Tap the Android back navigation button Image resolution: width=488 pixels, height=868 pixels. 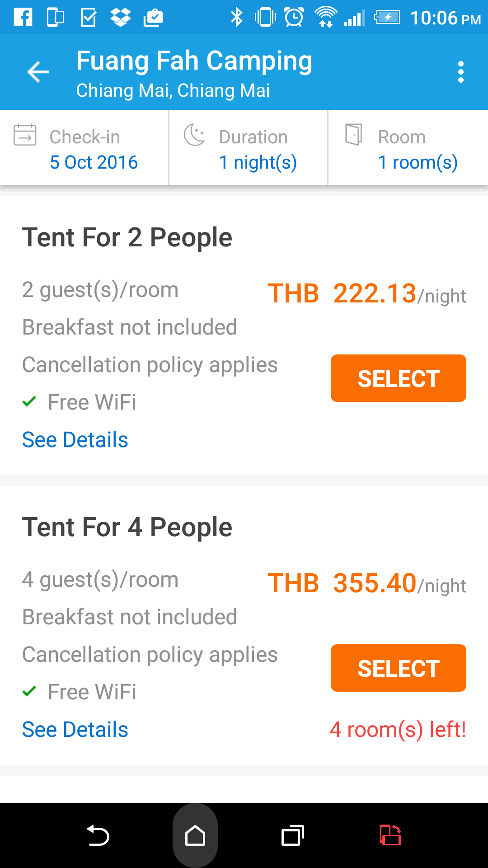[x=98, y=835]
